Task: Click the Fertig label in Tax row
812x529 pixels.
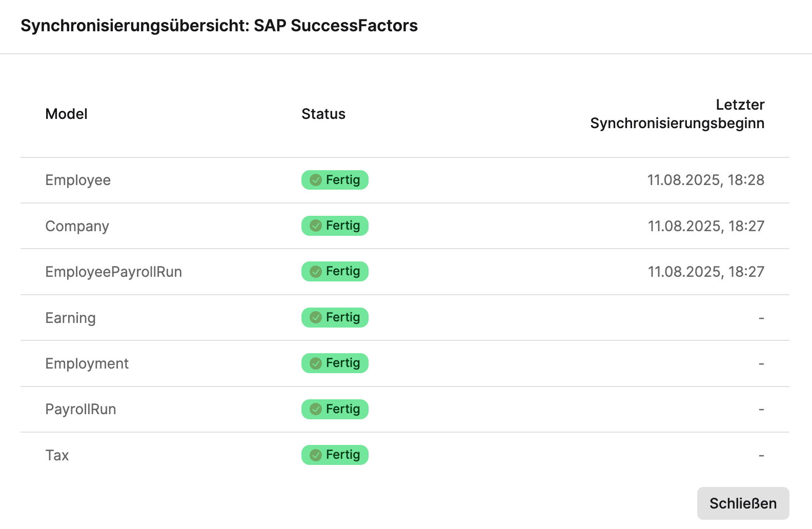Action: click(343, 455)
